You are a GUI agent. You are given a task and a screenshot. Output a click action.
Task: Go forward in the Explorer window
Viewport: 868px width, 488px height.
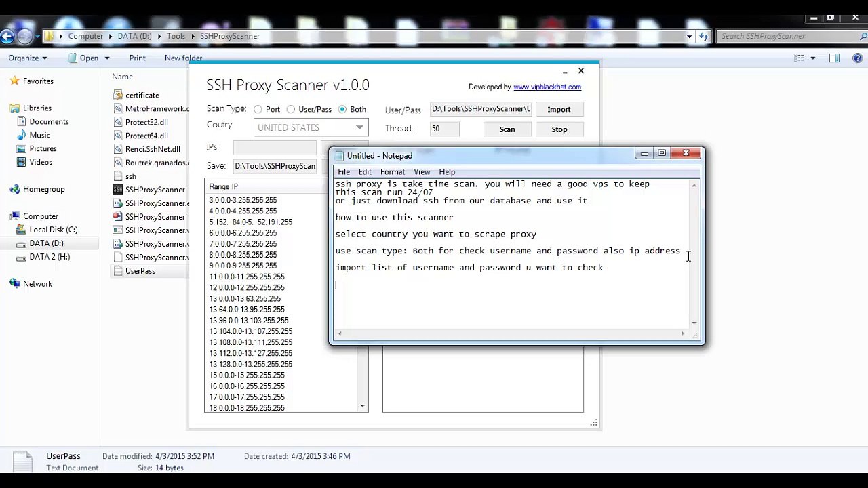(x=24, y=37)
